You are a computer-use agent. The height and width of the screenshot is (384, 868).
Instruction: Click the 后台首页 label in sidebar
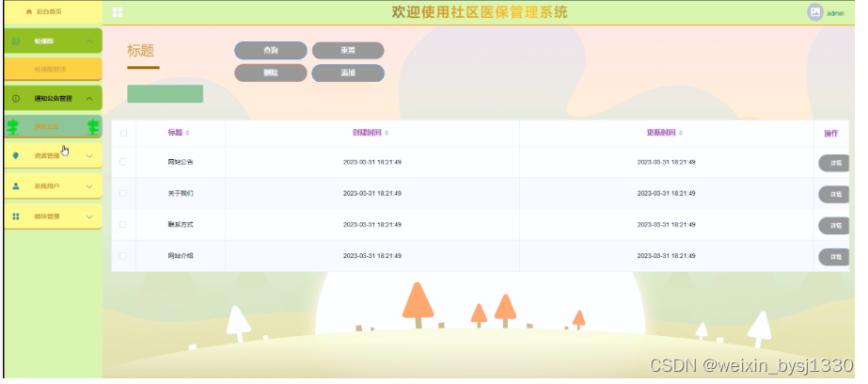[49, 11]
